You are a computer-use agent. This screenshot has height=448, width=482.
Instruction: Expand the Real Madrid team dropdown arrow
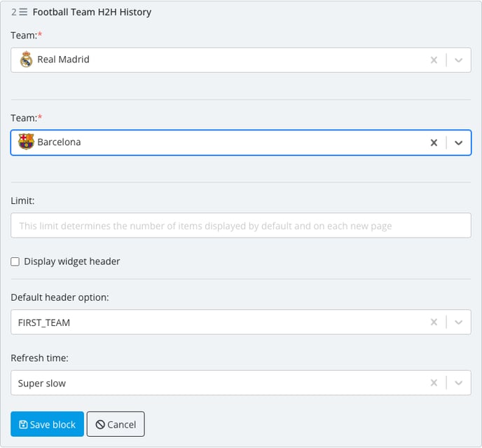pyautogui.click(x=458, y=60)
